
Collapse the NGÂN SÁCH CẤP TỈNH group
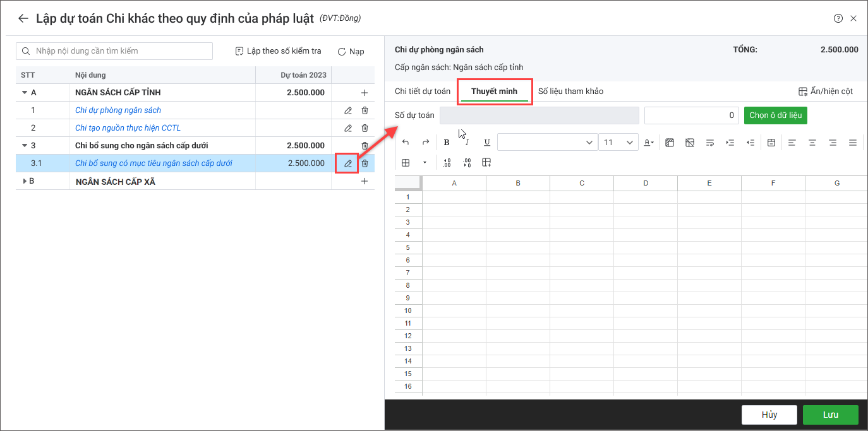coord(25,93)
